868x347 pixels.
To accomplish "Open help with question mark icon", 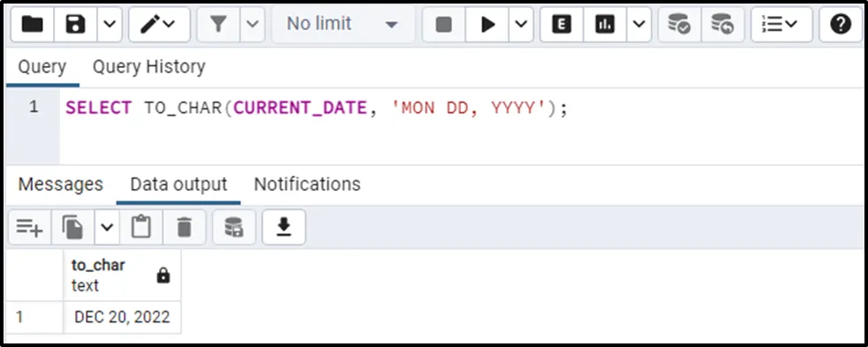I will pyautogui.click(x=841, y=25).
